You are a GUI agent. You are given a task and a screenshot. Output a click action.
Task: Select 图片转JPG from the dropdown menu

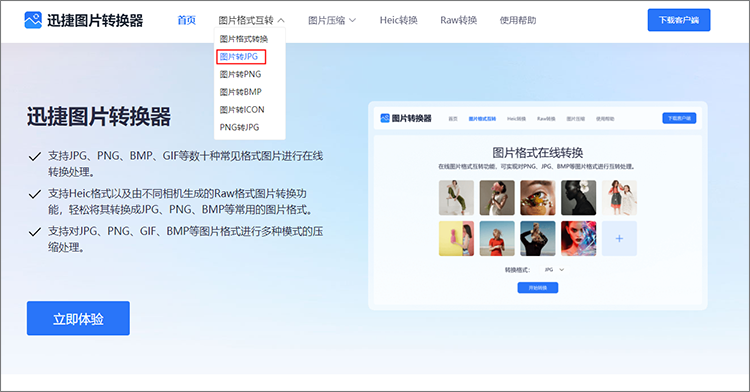pos(241,56)
